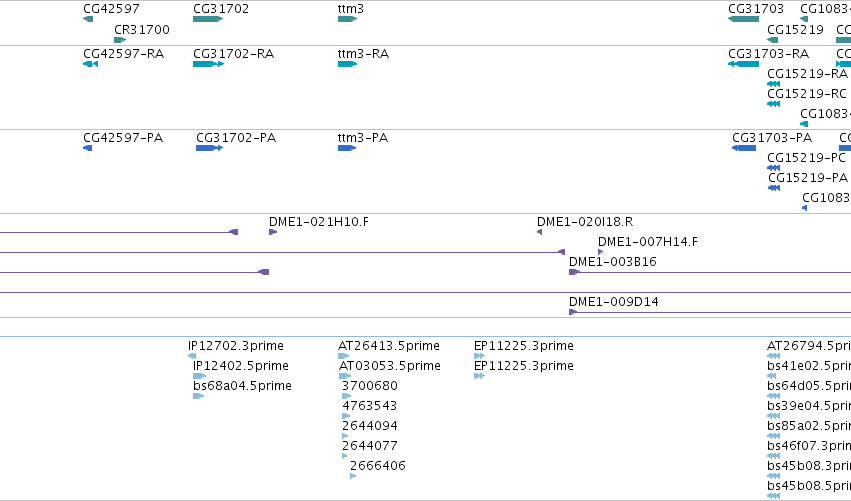This screenshot has height=501, width=851.
Task: Select the CG15219 gene arrow glyph
Action: pyautogui.click(x=772, y=40)
